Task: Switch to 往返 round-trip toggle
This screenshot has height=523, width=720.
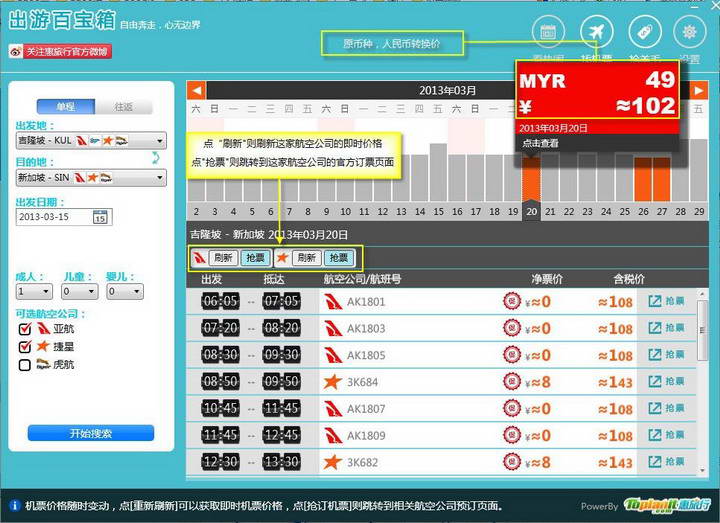Action: click(x=124, y=107)
